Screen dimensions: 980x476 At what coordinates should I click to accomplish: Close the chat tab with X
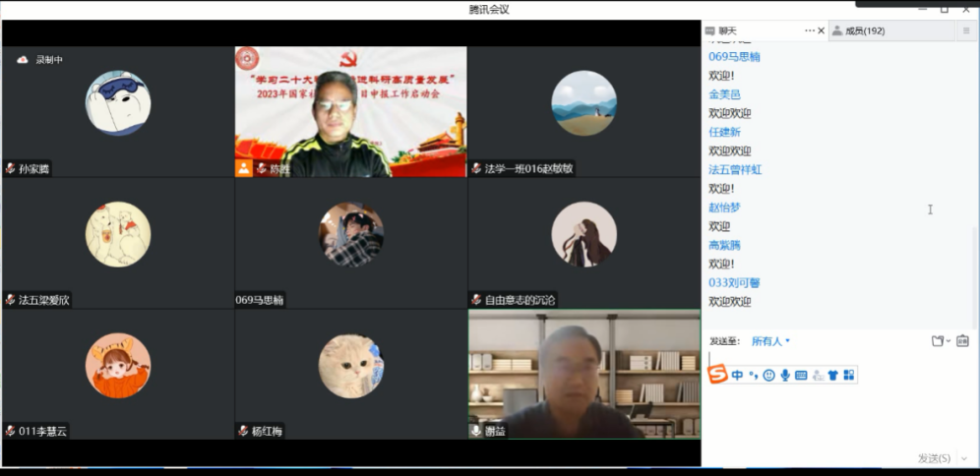point(822,30)
